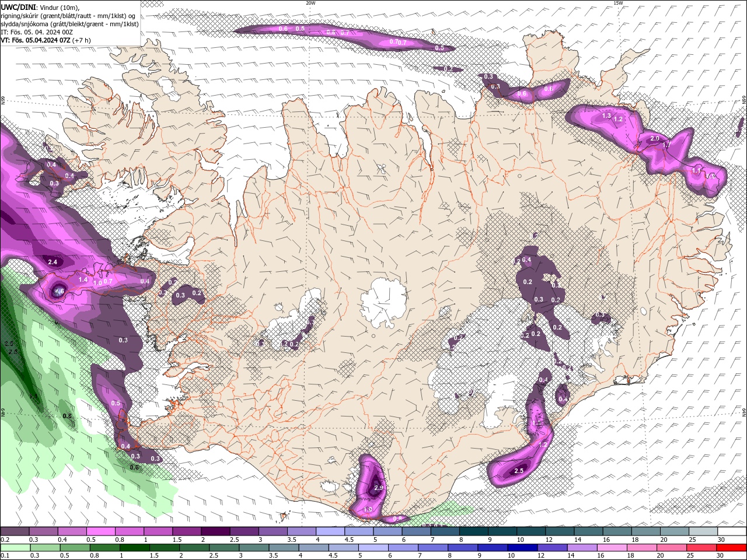
Task: Click the 30 label on the snow scale
Action: pyautogui.click(x=721, y=540)
